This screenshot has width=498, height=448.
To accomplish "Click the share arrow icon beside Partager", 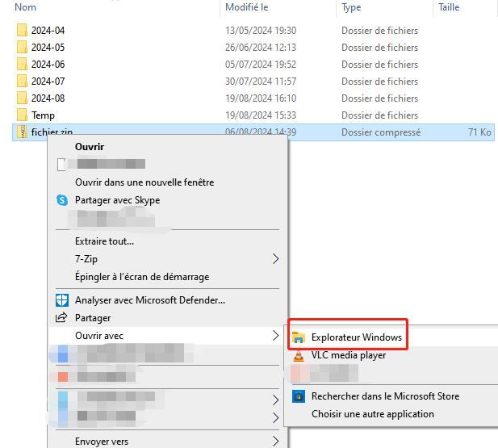I will pos(61,317).
